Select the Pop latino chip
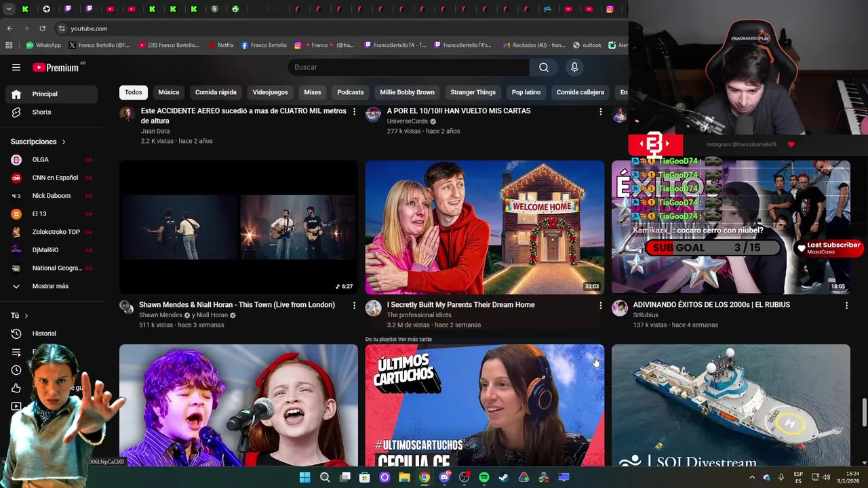 click(x=526, y=92)
